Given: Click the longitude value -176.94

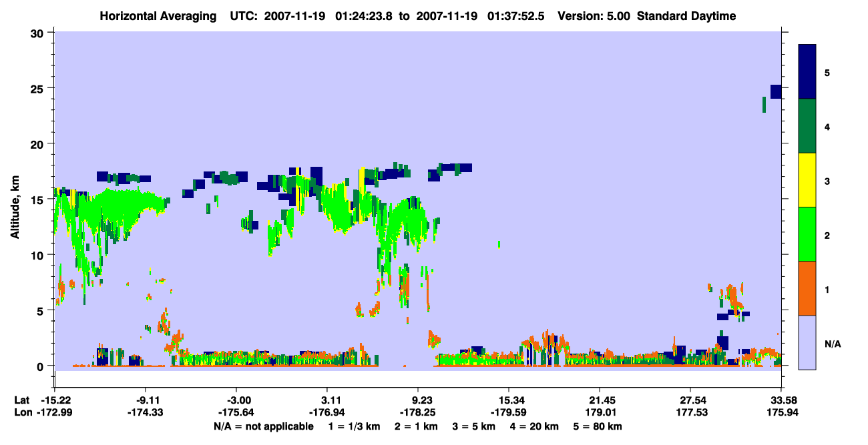Looking at the screenshot, I should point(327,412).
